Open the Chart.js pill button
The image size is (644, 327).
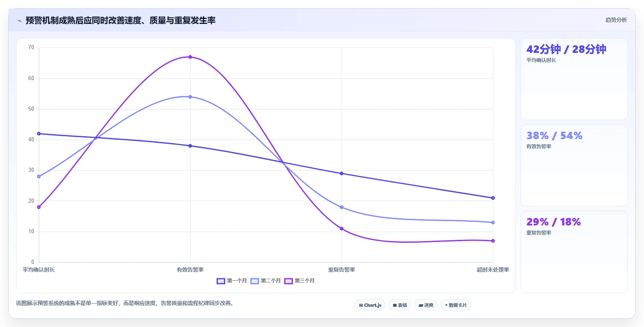[370, 305]
